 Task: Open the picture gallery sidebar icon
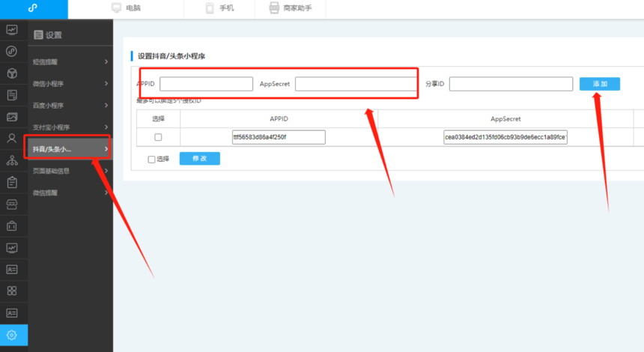tap(12, 117)
